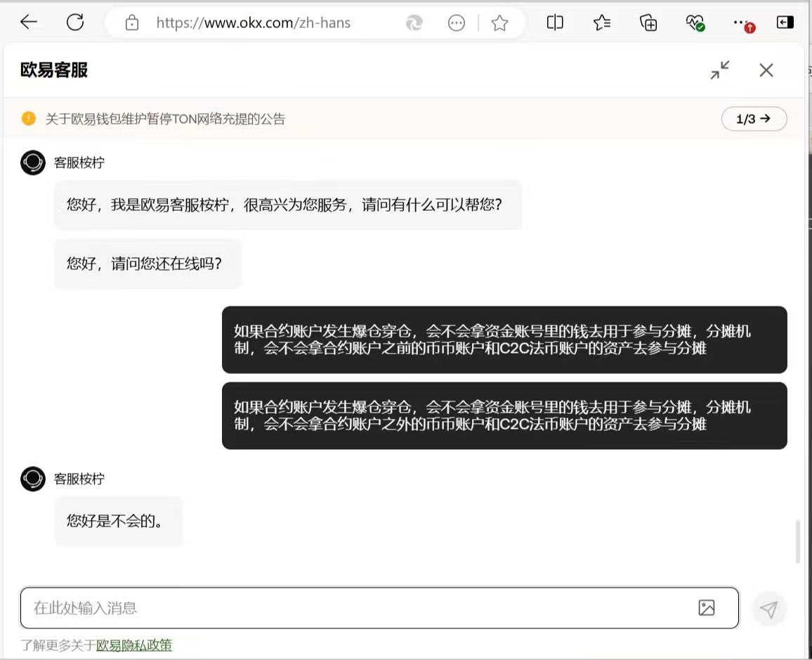This screenshot has height=660, width=812.
Task: Open the TON网络充提 maintenance announcement
Action: coord(165,119)
